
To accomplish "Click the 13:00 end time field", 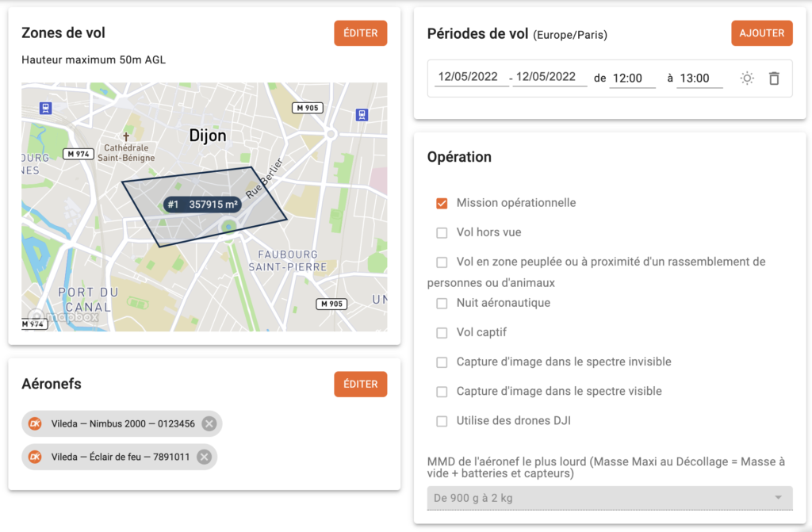I will pos(699,78).
